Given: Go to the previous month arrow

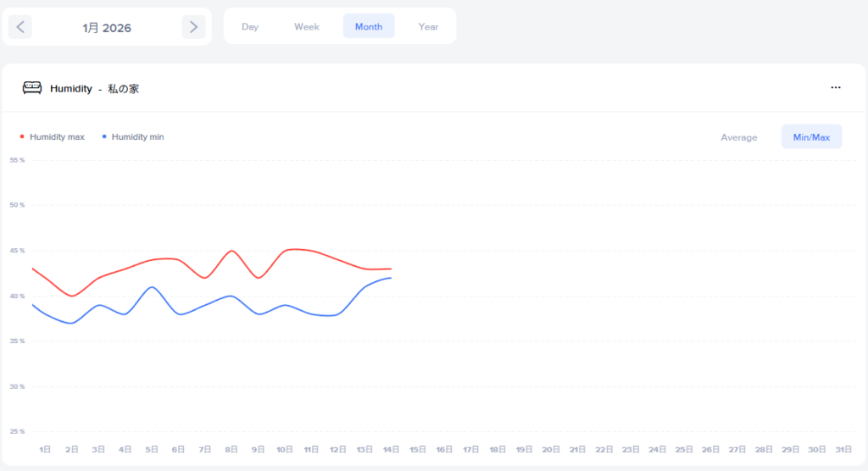Looking at the screenshot, I should coord(20,27).
